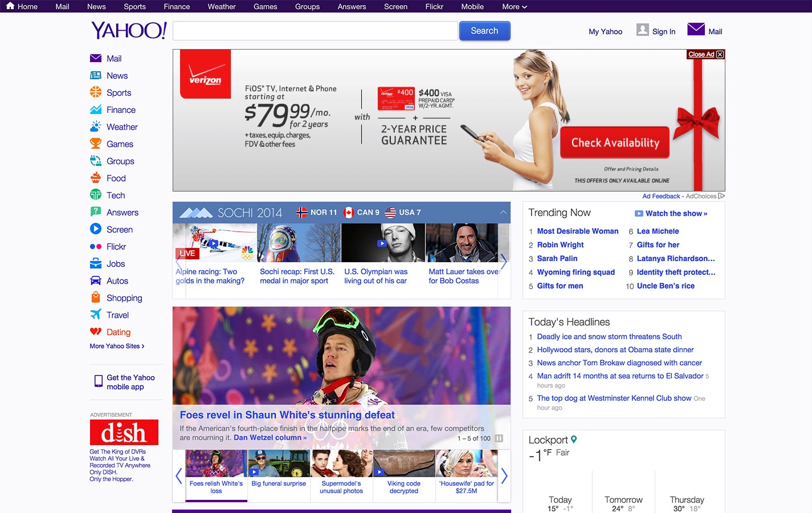This screenshot has height=513, width=812.
Task: Select the Travel airplane icon
Action: click(96, 314)
